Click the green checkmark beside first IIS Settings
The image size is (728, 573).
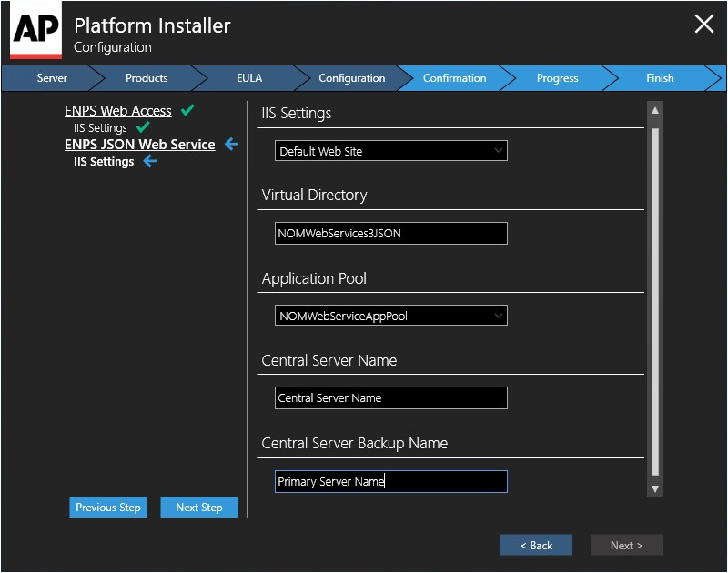click(143, 127)
